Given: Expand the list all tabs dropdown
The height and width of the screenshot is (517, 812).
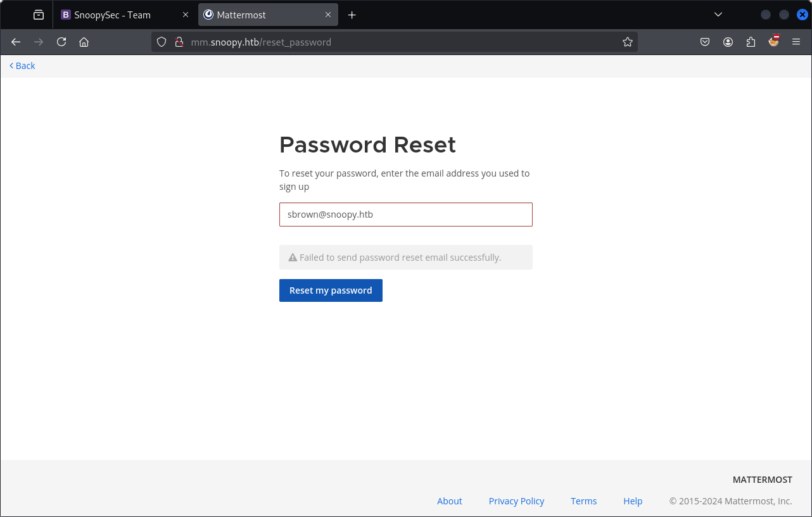Looking at the screenshot, I should (x=718, y=15).
